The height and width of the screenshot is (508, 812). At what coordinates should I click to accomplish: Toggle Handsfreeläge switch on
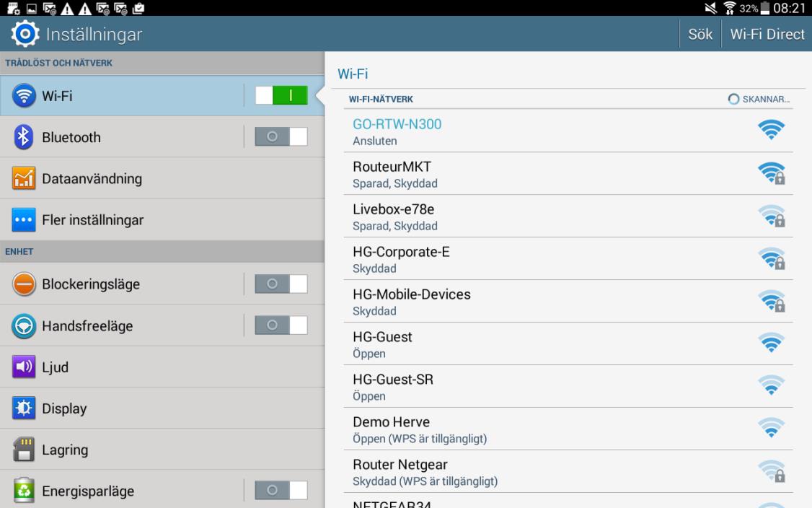(281, 325)
